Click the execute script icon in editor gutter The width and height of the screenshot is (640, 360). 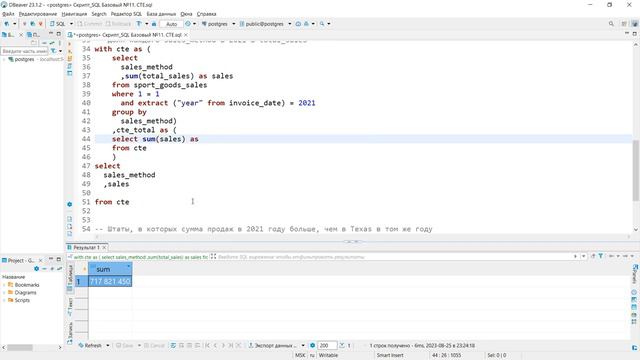[x=70, y=51]
